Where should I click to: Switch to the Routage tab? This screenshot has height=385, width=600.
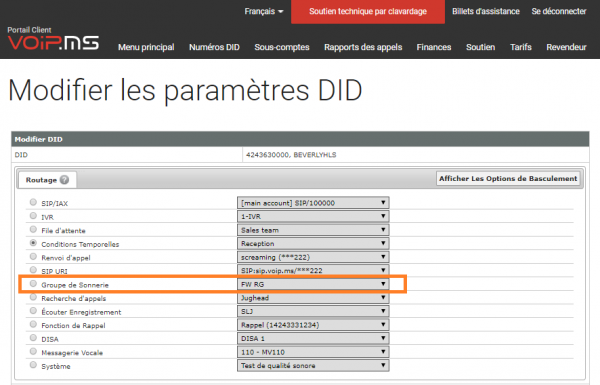pyautogui.click(x=47, y=180)
